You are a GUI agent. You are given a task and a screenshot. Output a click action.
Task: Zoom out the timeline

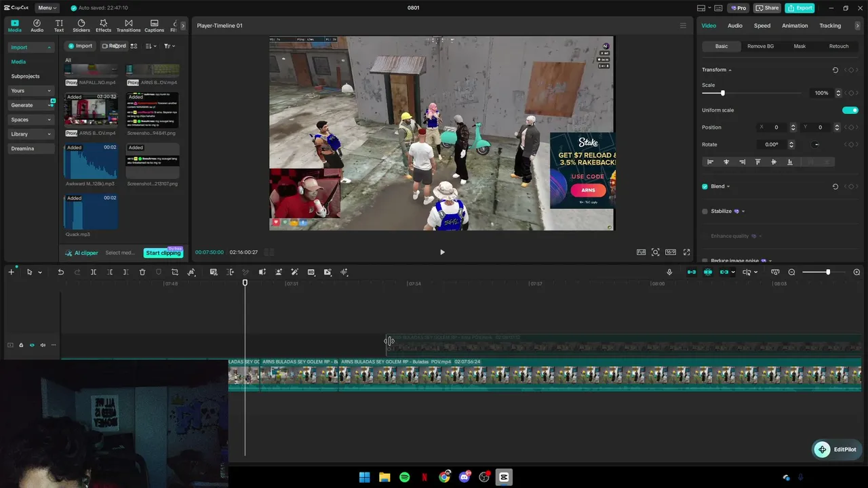point(791,272)
